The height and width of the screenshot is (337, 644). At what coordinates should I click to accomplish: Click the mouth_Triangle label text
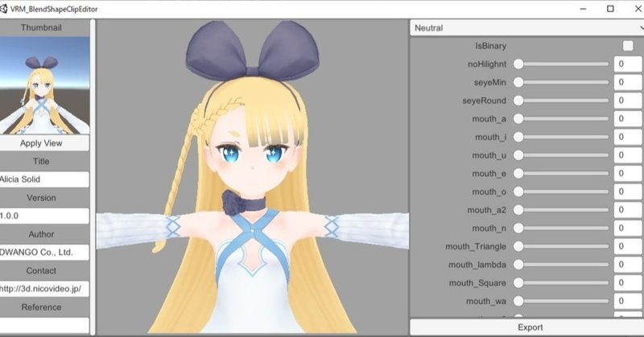476,247
